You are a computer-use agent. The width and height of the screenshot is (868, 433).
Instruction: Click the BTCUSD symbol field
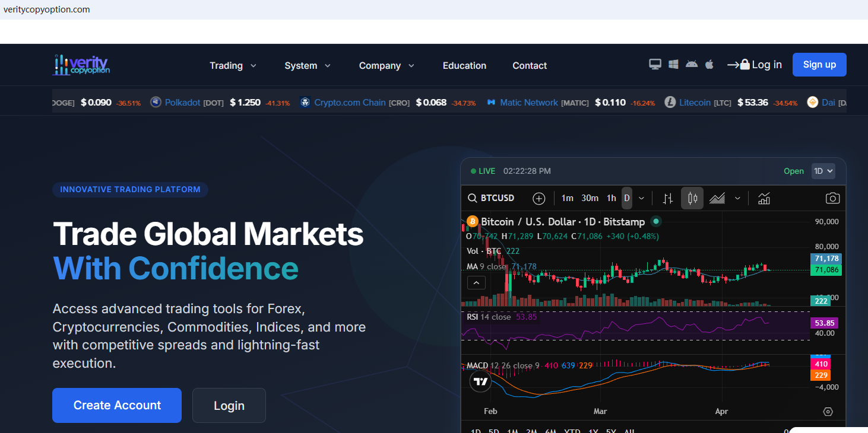click(498, 198)
